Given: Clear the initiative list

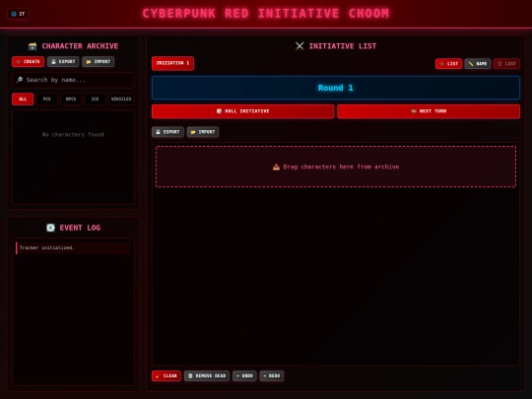Looking at the screenshot, I should click(x=166, y=375).
